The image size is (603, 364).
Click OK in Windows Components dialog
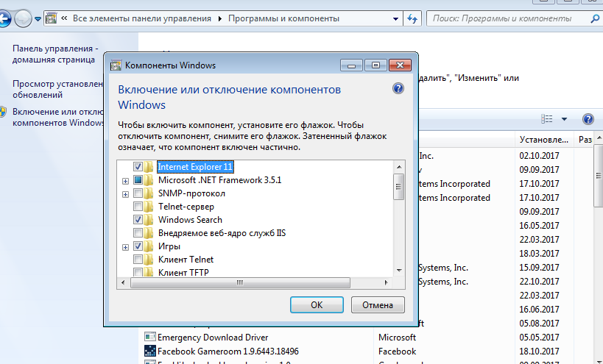click(317, 305)
